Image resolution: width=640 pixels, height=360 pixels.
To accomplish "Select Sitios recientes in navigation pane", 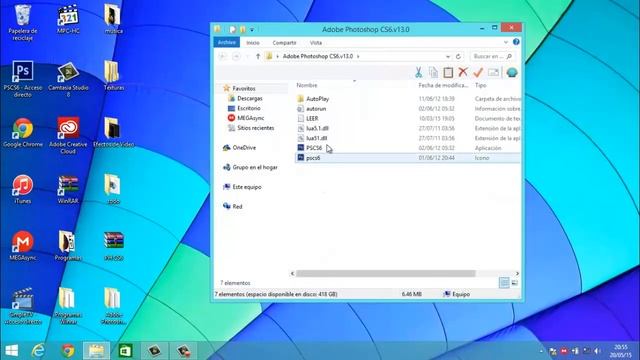I will point(256,128).
